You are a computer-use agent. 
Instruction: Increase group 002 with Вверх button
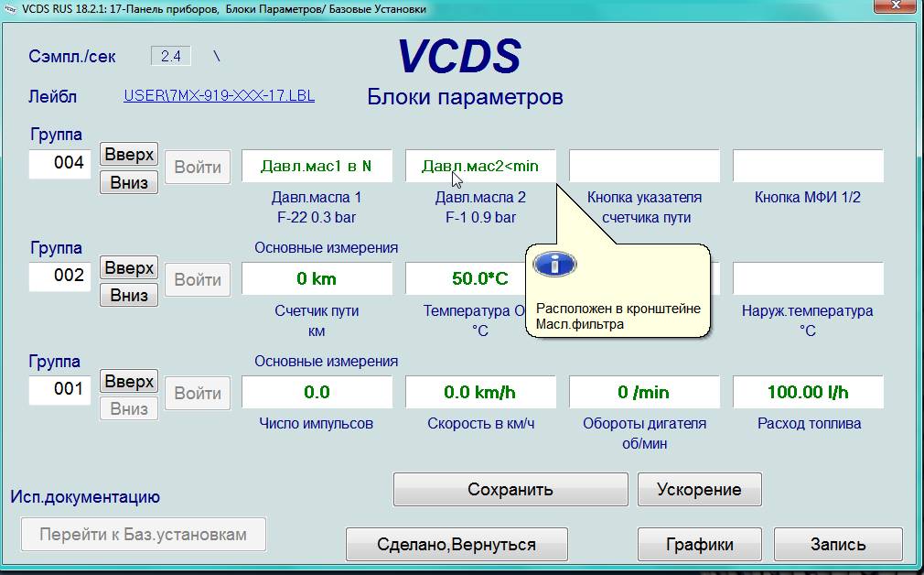129,268
